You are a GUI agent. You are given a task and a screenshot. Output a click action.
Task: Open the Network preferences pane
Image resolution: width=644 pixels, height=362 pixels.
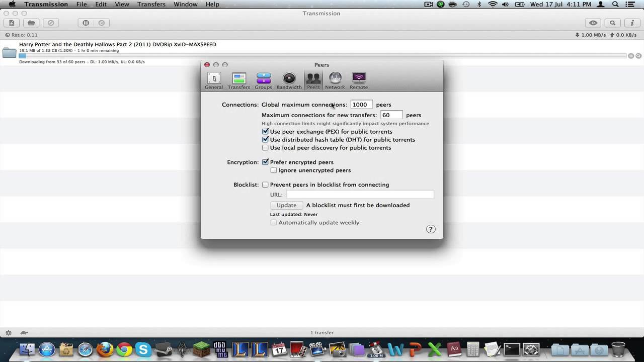(x=335, y=81)
